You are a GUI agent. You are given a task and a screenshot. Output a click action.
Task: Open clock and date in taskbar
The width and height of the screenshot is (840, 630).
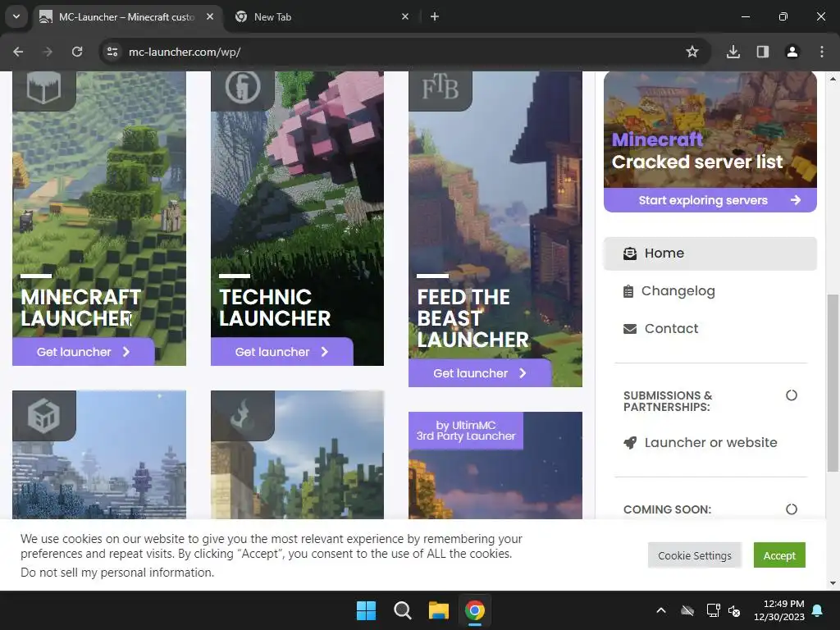click(779, 610)
